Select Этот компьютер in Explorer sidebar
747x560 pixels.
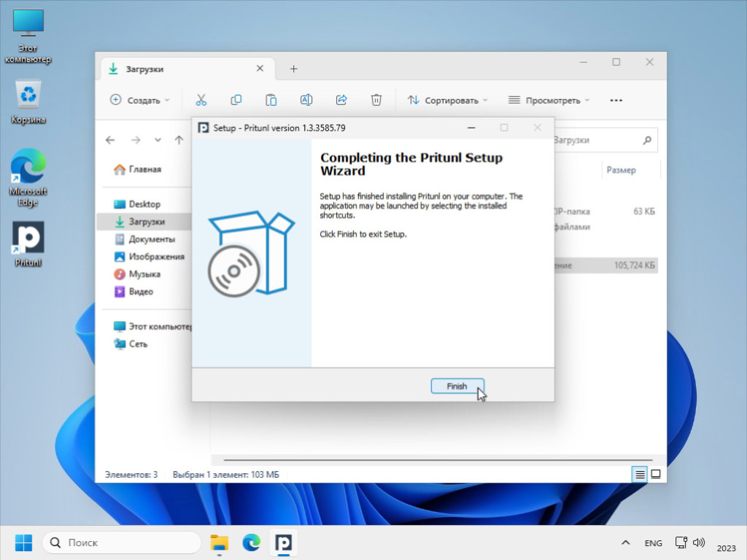(152, 327)
